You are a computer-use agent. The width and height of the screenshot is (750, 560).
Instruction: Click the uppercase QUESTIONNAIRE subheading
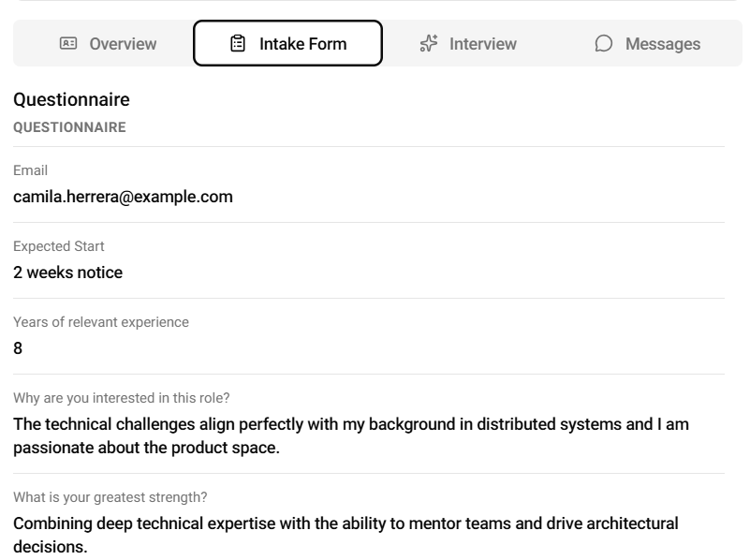(69, 127)
